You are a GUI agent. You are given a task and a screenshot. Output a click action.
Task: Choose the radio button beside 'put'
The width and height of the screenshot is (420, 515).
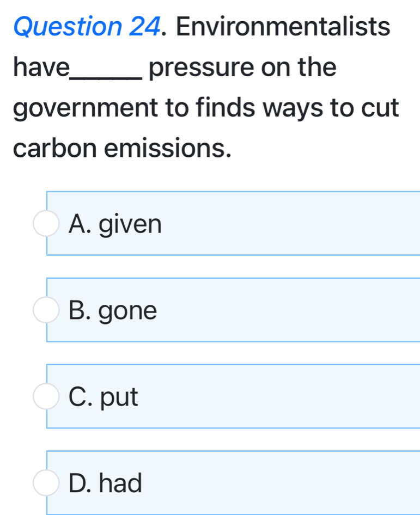pos(46,397)
